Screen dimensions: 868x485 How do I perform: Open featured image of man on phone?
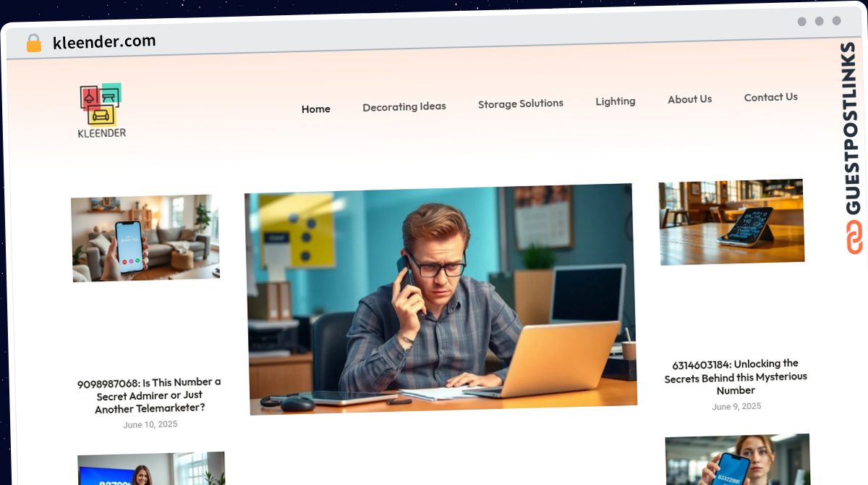(x=441, y=298)
